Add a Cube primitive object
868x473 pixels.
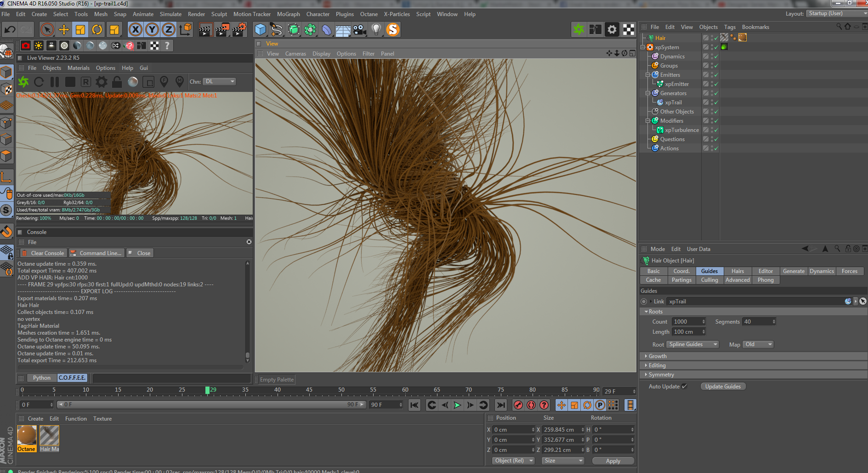[x=261, y=30]
